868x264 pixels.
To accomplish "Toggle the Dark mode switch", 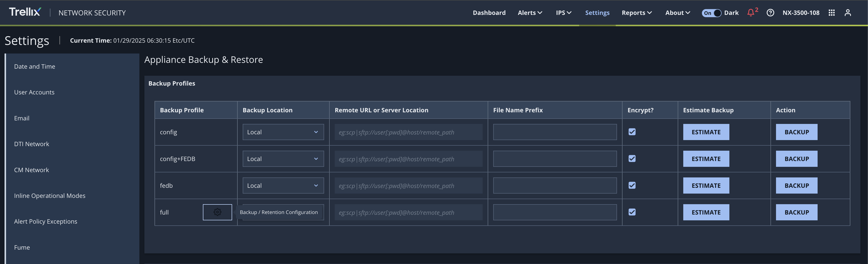I will 711,13.
